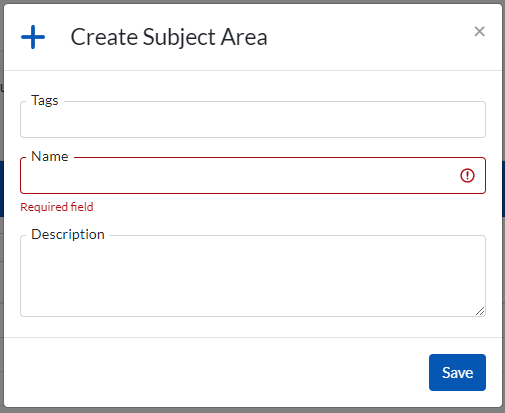
Task: Click the Name field label
Action: pos(50,156)
